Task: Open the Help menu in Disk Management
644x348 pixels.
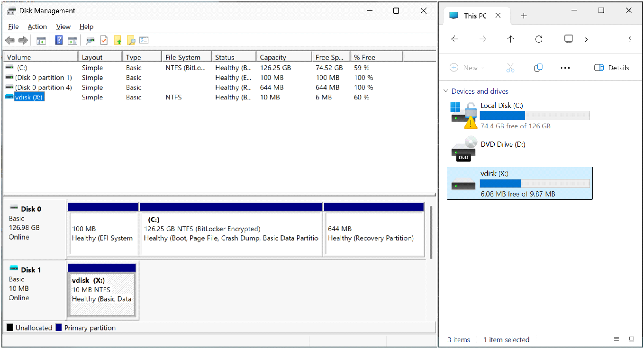Action: [x=86, y=27]
